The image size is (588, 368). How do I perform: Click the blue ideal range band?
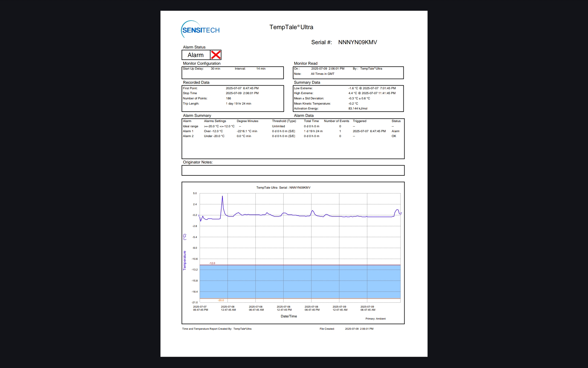click(x=300, y=282)
